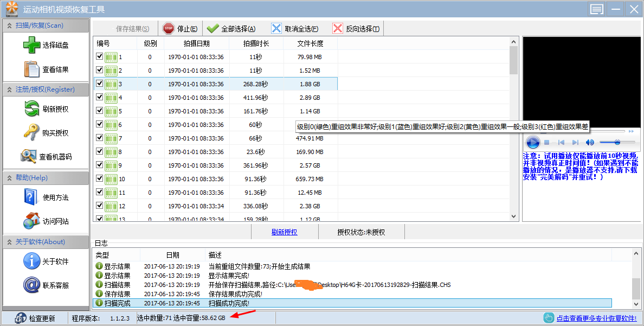Open the more professional recovery software link
Viewport: 644px width, 326px height.
click(x=597, y=318)
